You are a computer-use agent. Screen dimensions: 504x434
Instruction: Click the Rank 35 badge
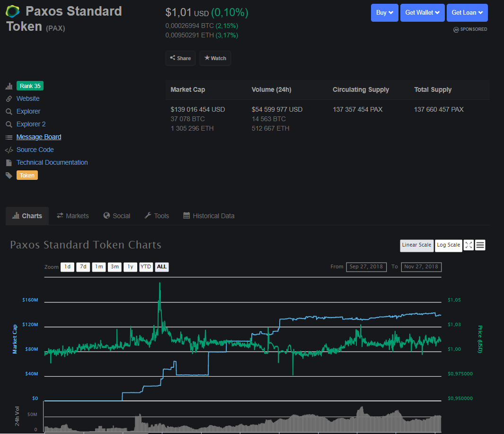coord(30,86)
